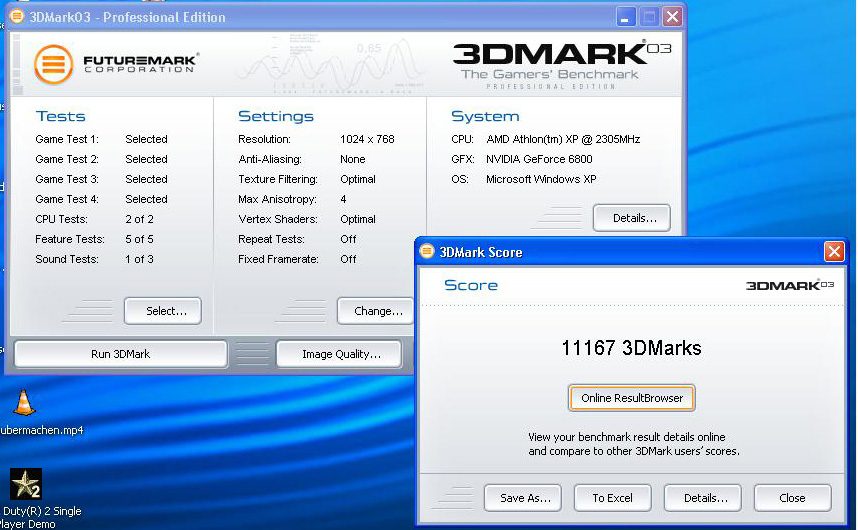858x530 pixels.
Task: Click the 3DMark Score dialog title icon
Action: point(427,251)
